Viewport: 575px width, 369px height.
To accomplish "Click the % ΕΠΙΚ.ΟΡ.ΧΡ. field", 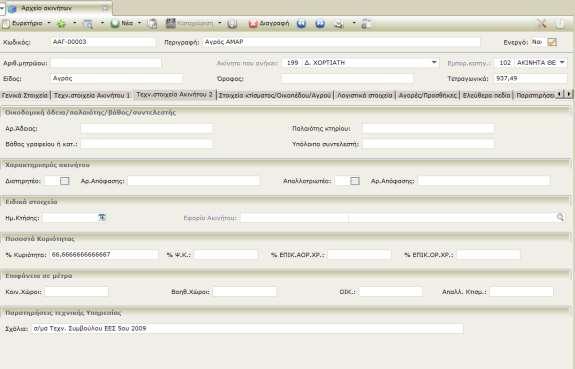I will pyautogui.click(x=489, y=255).
